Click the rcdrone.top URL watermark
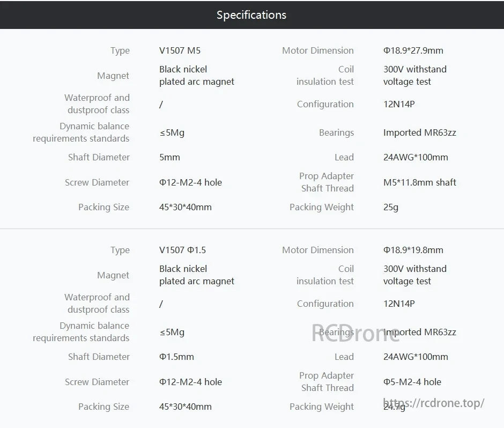Screen dimensions: 504x428 click(x=434, y=403)
